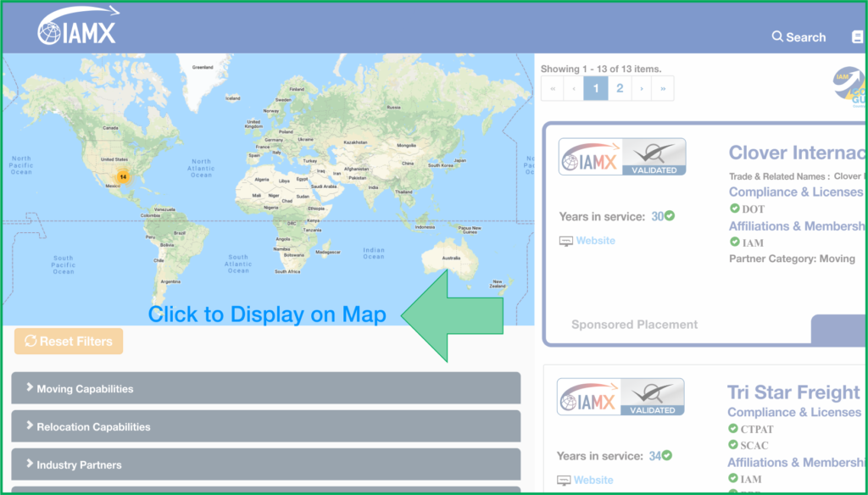868x495 pixels.
Task: Click the IAM guide logo near pagination
Action: pyautogui.click(x=849, y=87)
